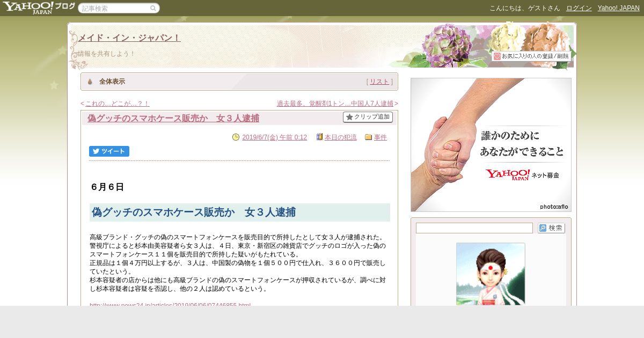644x338 pixels.
Task: Open the リスト view link
Action: [x=379, y=82]
